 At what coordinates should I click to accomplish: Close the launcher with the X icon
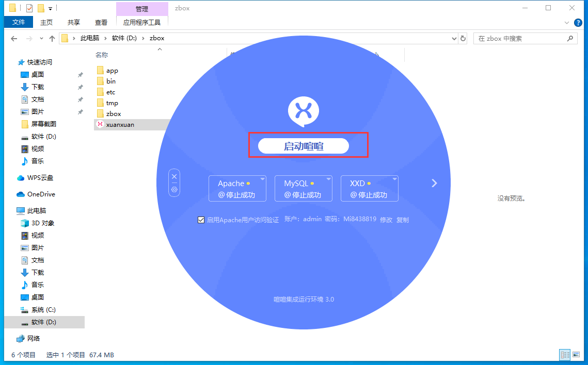point(174,177)
